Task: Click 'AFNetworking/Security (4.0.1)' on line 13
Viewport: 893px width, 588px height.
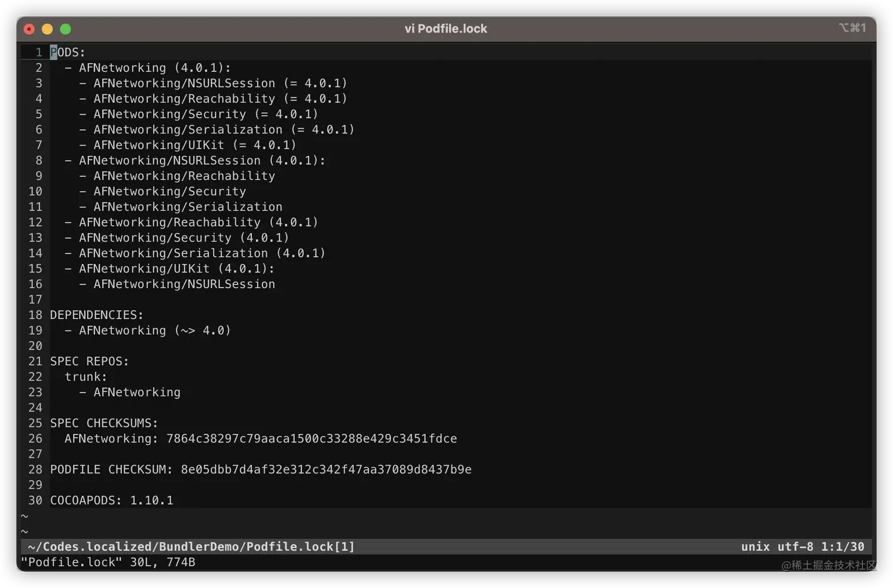Action: (184, 237)
